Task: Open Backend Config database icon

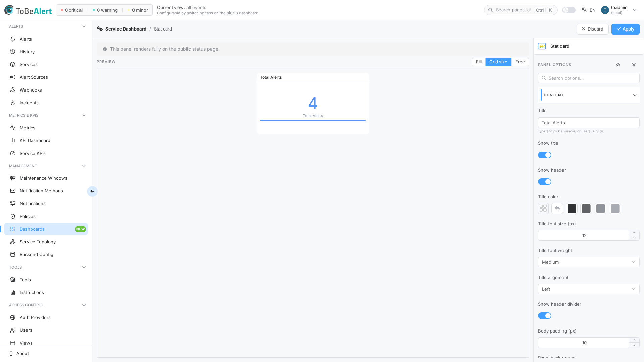Action: [x=13, y=254]
